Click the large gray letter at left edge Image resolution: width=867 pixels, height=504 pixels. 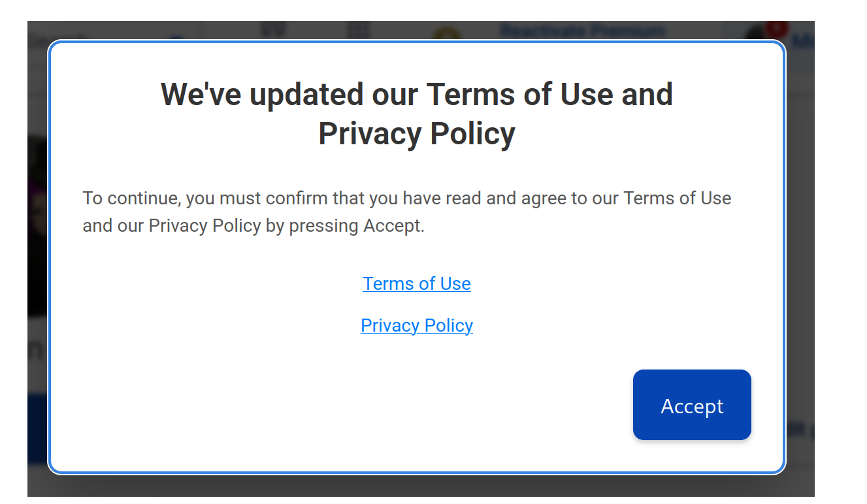pyautogui.click(x=37, y=351)
